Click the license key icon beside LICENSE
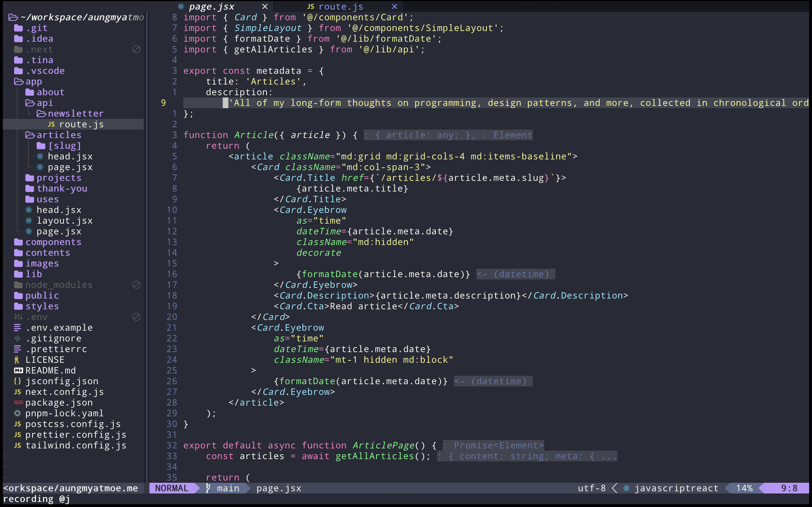The width and height of the screenshot is (812, 507). 17,359
